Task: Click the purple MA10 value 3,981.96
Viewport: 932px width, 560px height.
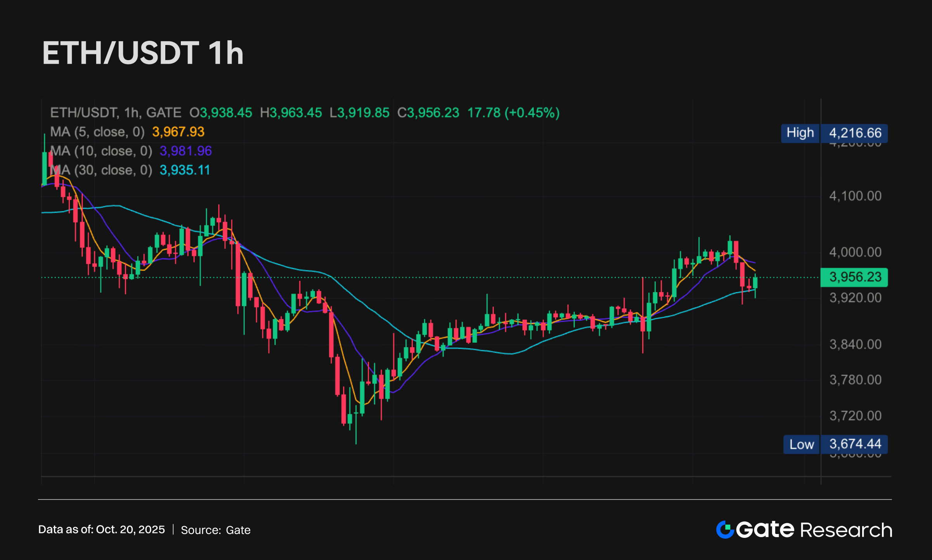Action: 185,151
